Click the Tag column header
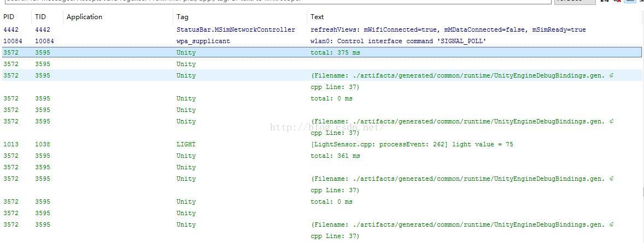Viewport: 644px width, 243px height. 183,17
